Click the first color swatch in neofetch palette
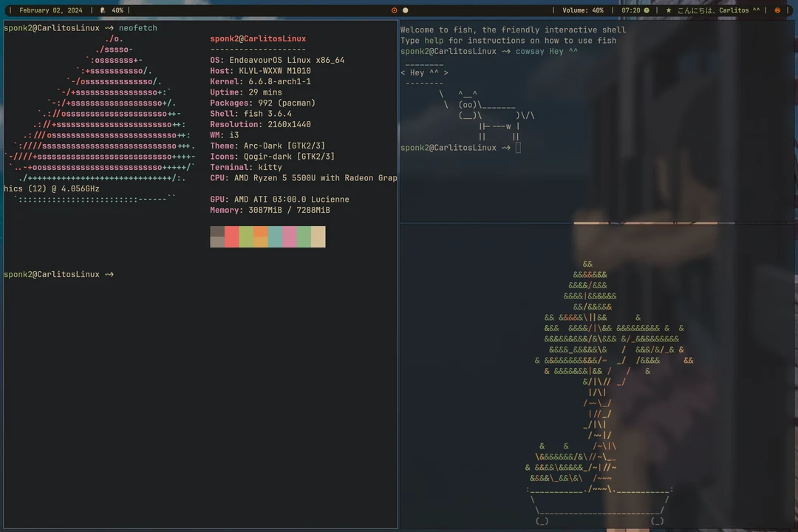The image size is (798, 532). (x=216, y=236)
